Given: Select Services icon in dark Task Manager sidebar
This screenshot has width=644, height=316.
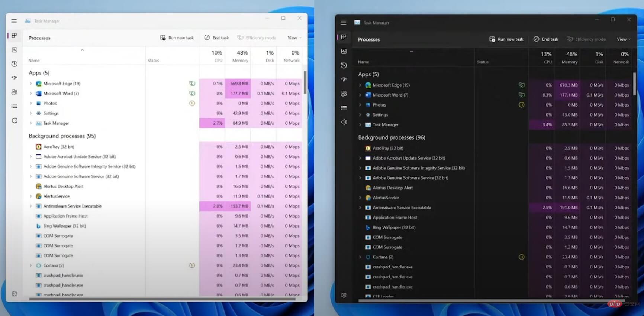Looking at the screenshot, I should [x=344, y=122].
